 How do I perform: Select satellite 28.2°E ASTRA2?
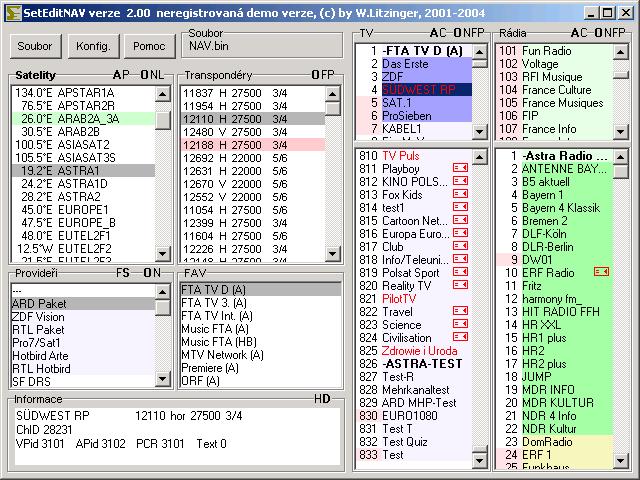84,197
